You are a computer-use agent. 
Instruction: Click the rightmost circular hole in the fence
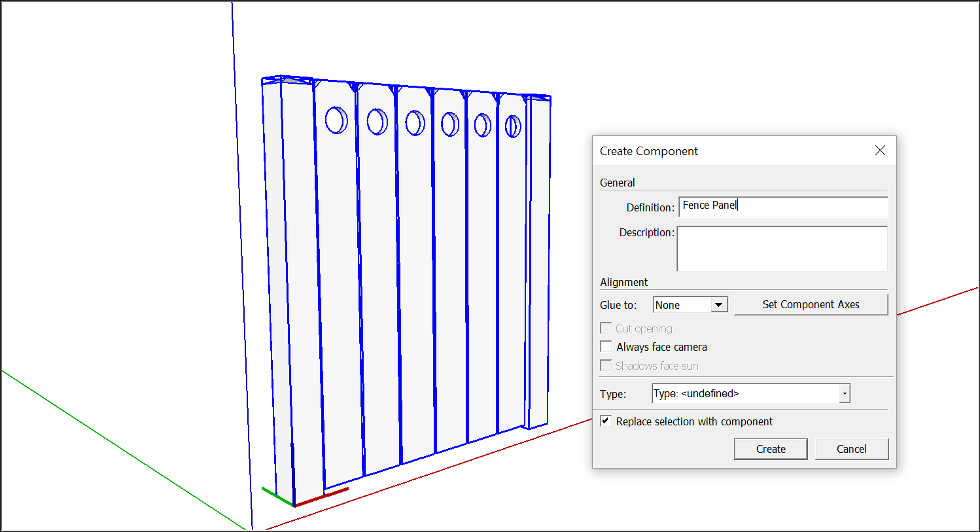click(x=513, y=126)
